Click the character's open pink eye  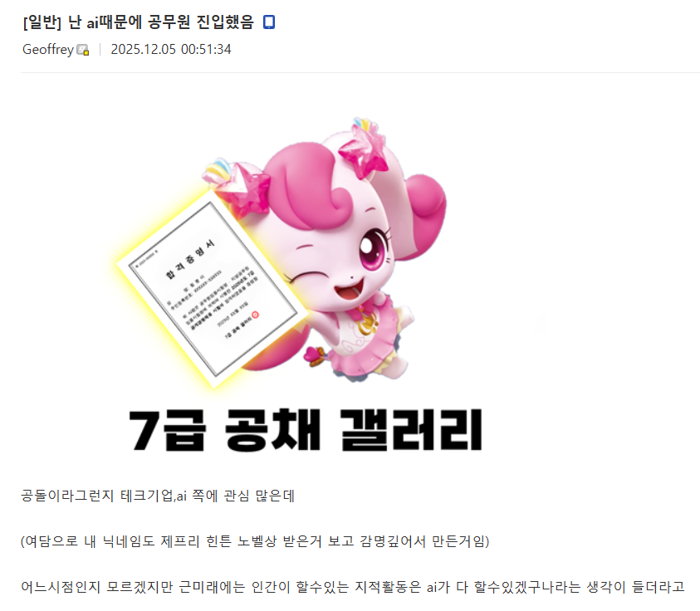(x=373, y=247)
